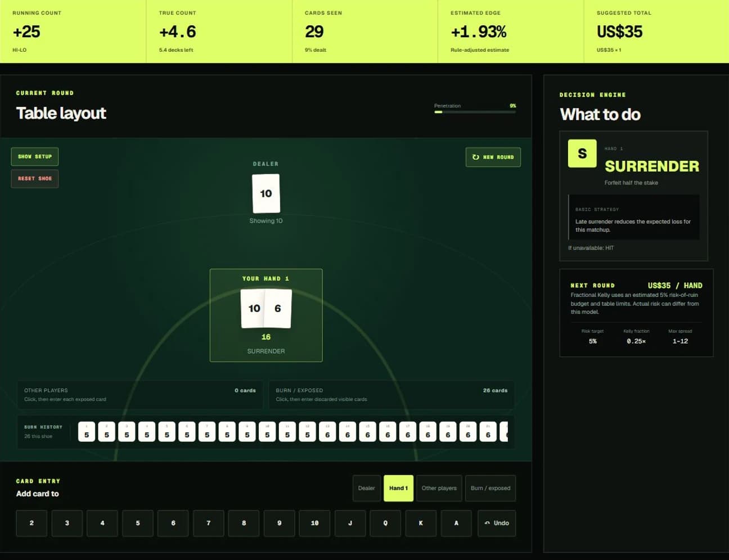Viewport: 729px width, 560px height.
Task: Select the Other Players card area
Action: 140,395
